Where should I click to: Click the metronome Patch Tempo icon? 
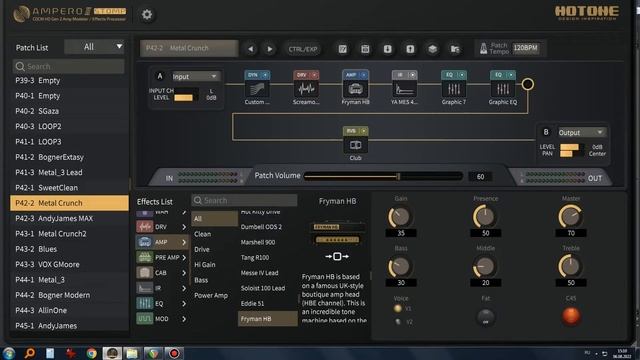[x=483, y=49]
